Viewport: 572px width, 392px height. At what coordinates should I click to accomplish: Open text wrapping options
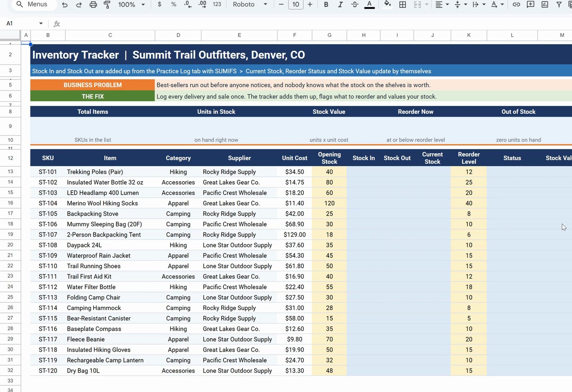click(x=479, y=4)
